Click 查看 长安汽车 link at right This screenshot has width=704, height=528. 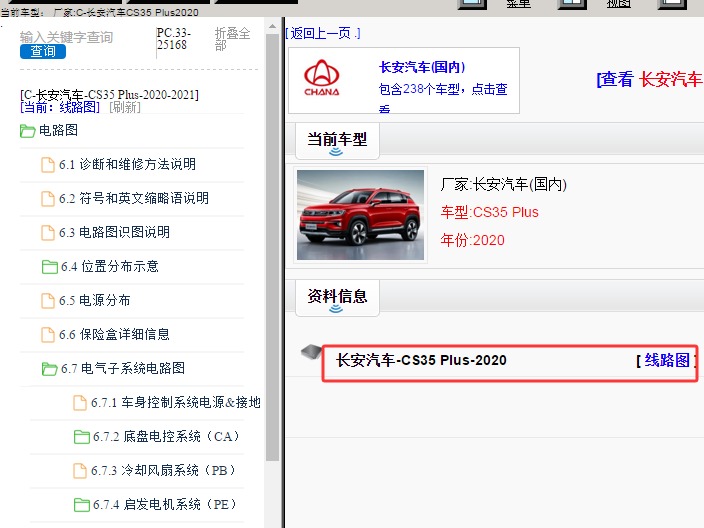point(649,79)
